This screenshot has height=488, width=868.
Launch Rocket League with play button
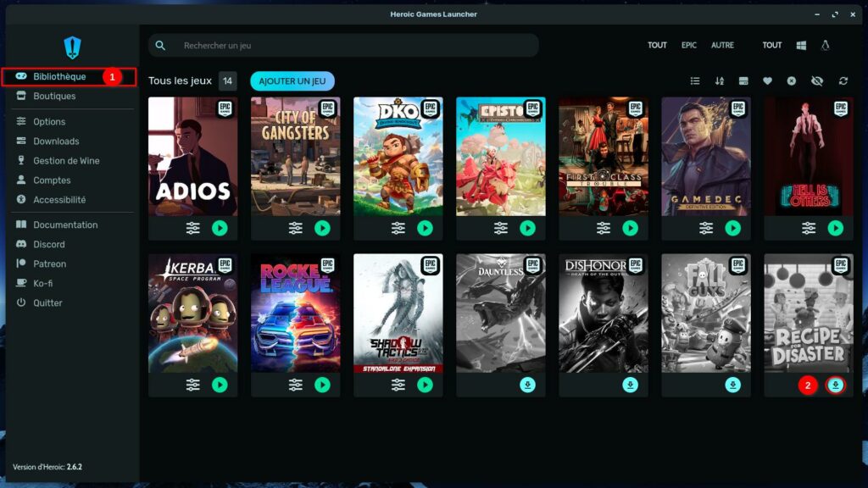pyautogui.click(x=322, y=385)
